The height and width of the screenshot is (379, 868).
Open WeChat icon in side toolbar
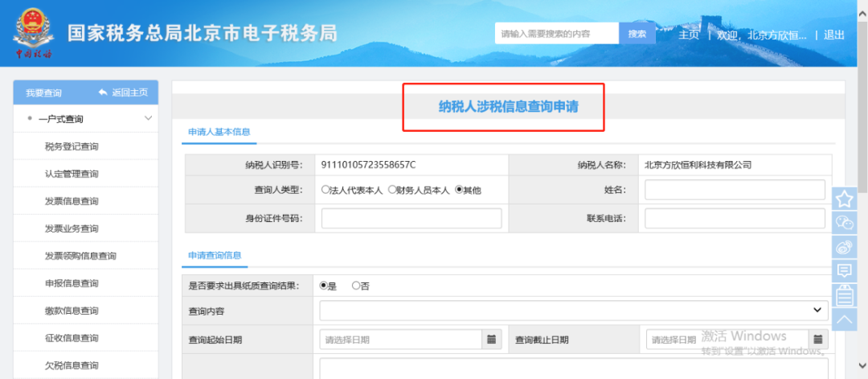(845, 222)
